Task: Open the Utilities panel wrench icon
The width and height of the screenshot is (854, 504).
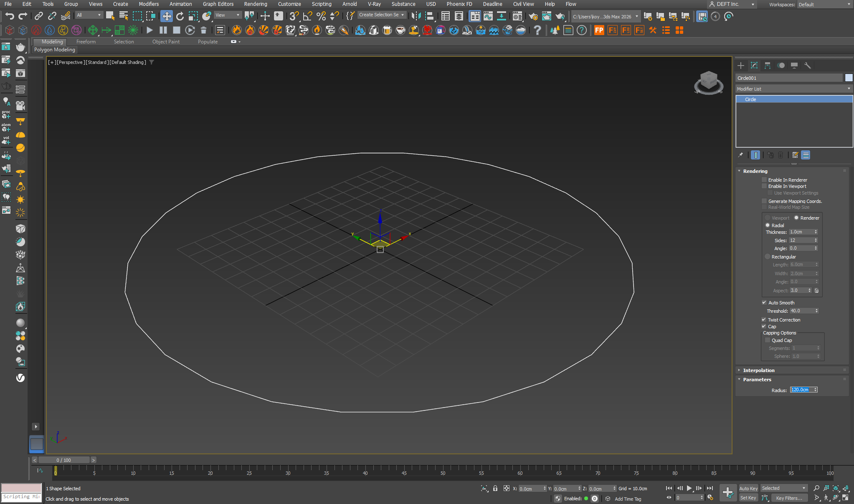Action: pos(808,66)
